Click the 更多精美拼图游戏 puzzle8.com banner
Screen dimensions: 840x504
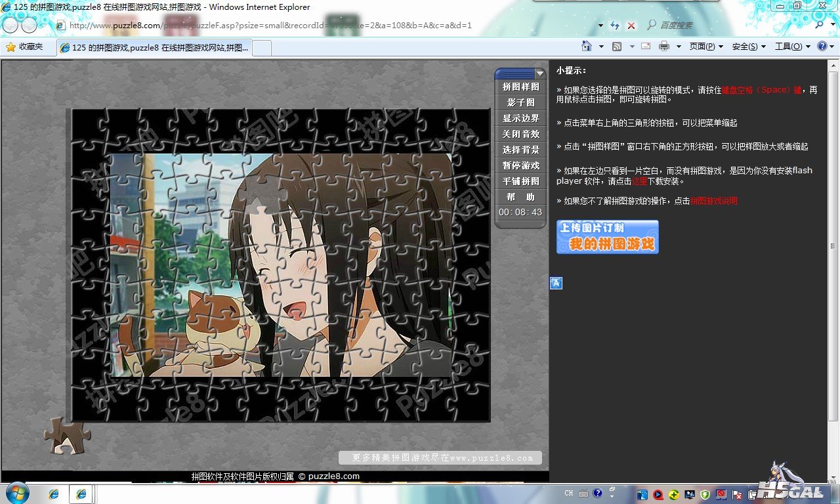coord(440,457)
